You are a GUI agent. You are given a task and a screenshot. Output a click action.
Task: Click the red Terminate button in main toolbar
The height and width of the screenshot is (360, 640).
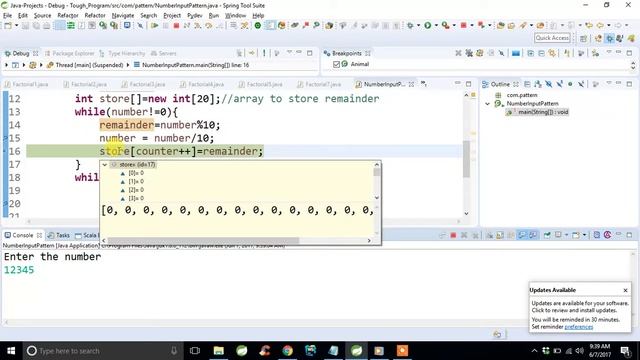pos(176,26)
